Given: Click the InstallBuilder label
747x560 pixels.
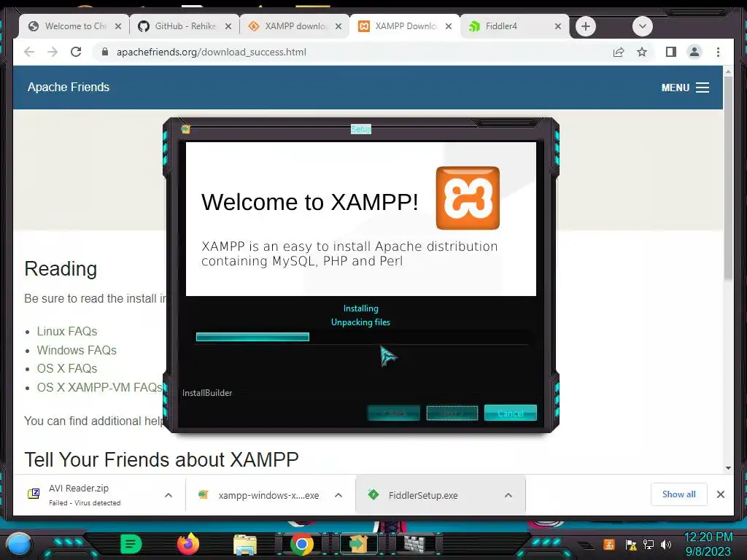Looking at the screenshot, I should 207,393.
